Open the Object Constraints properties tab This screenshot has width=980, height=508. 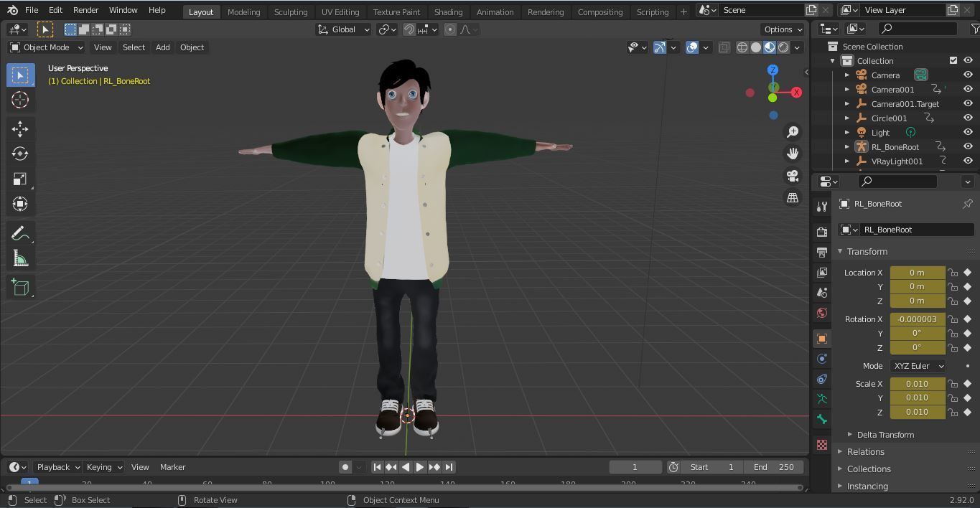coord(822,378)
